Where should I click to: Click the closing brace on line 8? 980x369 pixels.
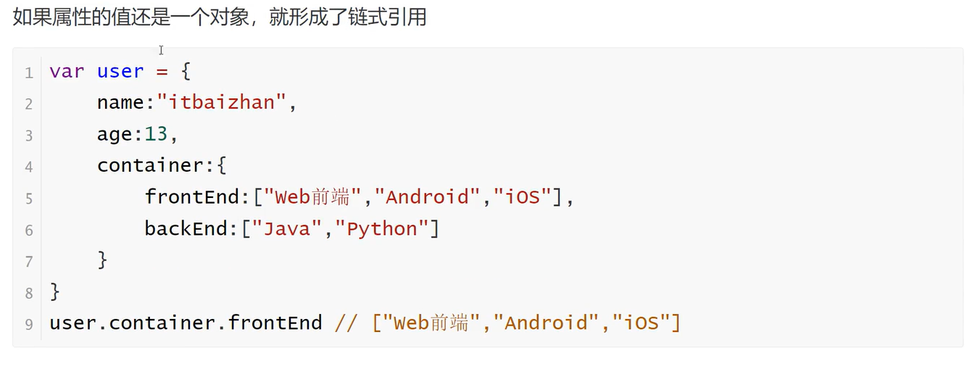55,291
